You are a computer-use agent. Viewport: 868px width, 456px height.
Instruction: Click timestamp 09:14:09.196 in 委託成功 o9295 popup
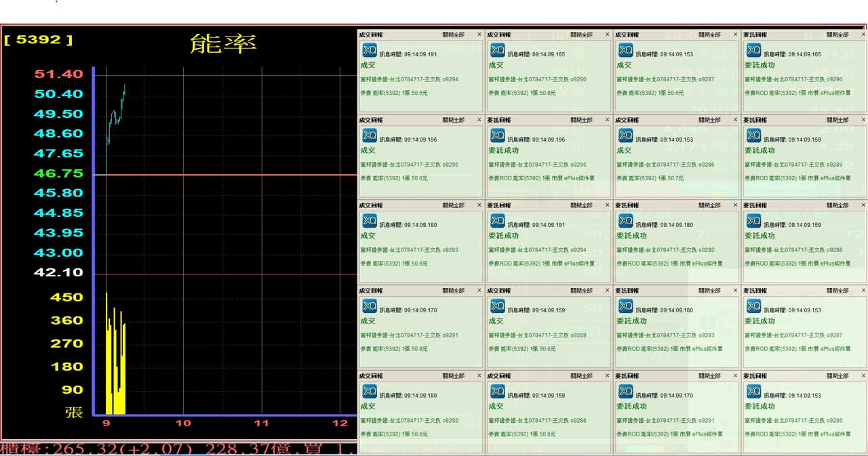pyautogui.click(x=549, y=140)
